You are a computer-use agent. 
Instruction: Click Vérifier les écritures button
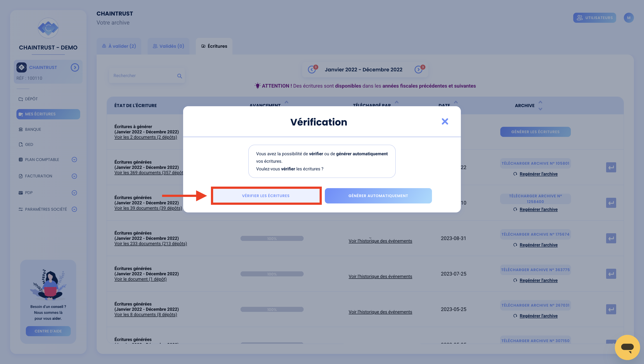click(x=266, y=196)
